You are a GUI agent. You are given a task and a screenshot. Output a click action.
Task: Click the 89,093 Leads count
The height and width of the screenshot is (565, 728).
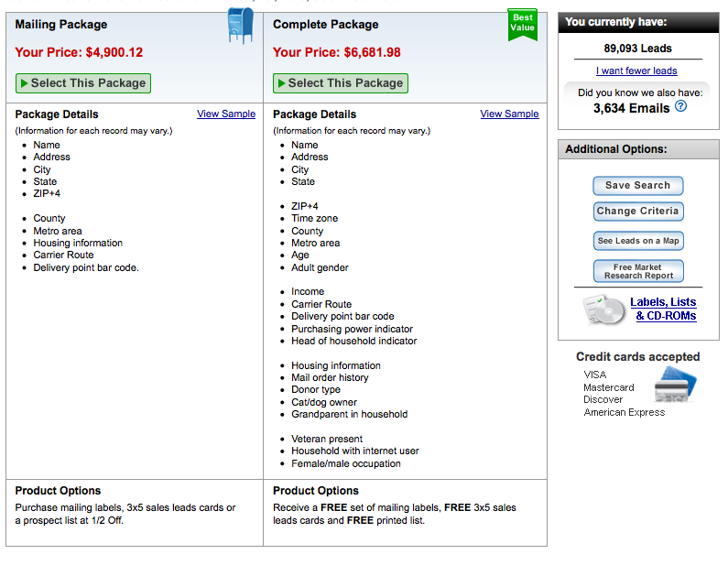click(x=637, y=49)
